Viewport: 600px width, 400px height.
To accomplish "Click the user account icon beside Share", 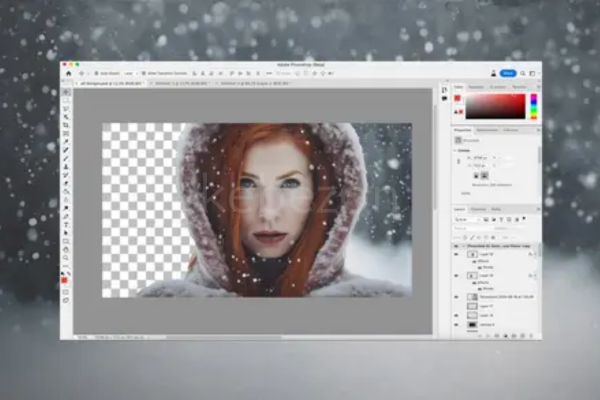I will coord(494,73).
